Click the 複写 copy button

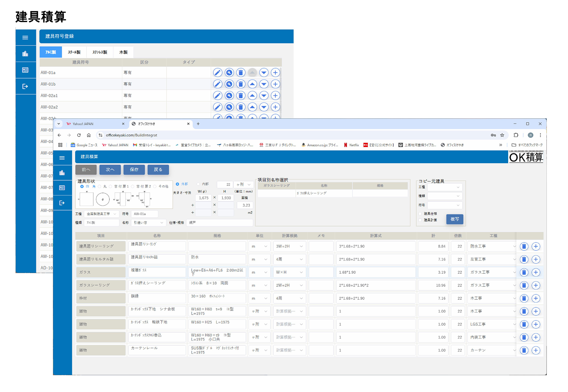point(454,219)
